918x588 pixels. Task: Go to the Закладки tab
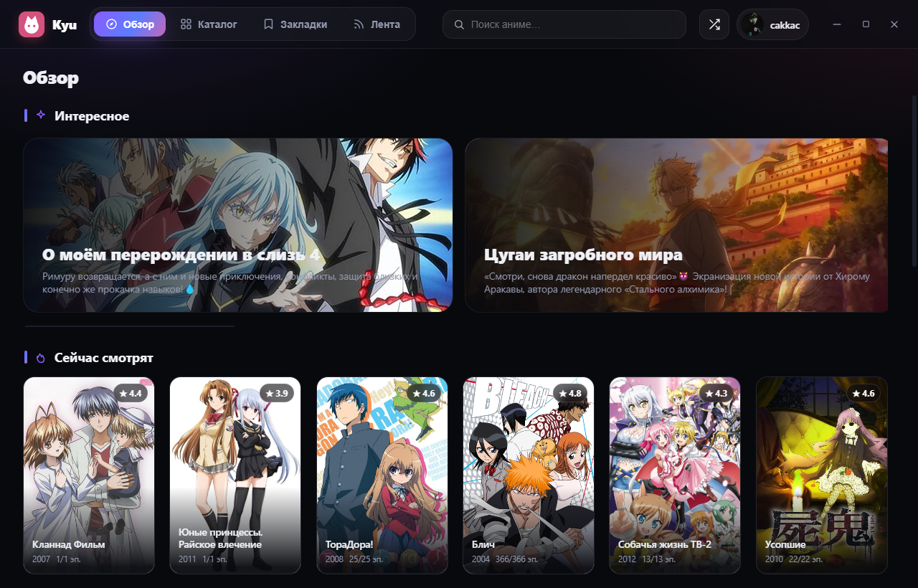(295, 24)
